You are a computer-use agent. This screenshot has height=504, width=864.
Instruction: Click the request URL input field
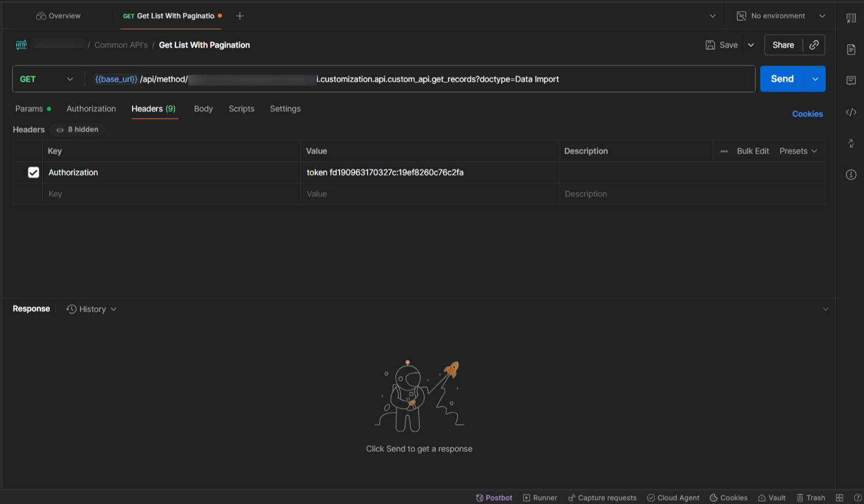420,79
